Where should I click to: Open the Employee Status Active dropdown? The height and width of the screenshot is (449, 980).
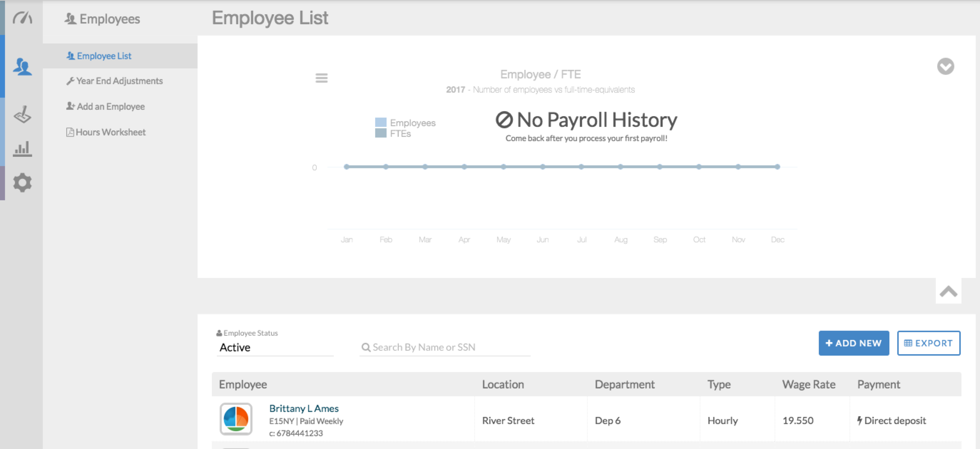pos(275,347)
